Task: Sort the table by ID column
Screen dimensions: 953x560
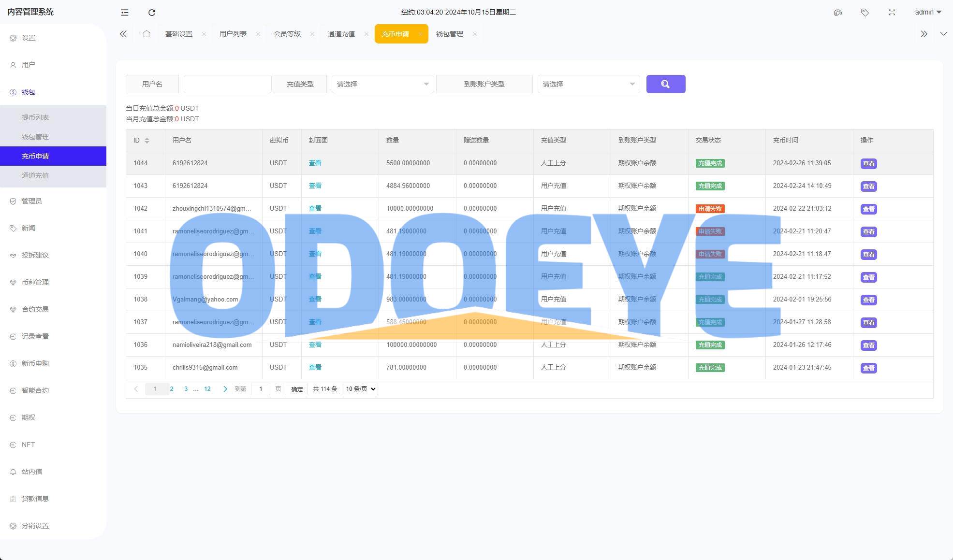Action: pos(147,141)
